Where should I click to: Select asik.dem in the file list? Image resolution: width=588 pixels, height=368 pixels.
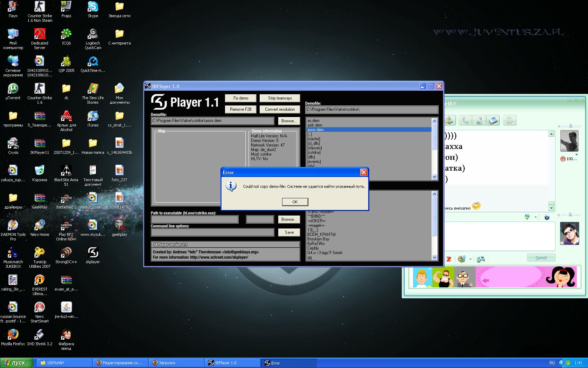pos(369,125)
